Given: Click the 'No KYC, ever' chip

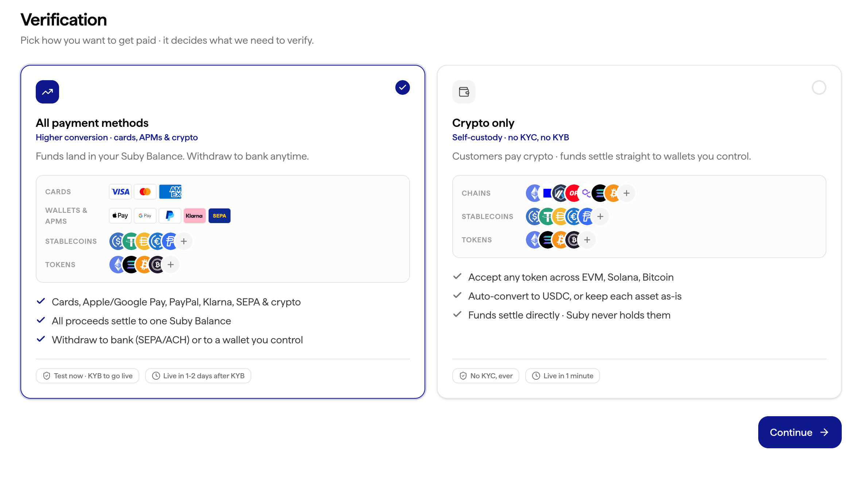Looking at the screenshot, I should coord(486,376).
